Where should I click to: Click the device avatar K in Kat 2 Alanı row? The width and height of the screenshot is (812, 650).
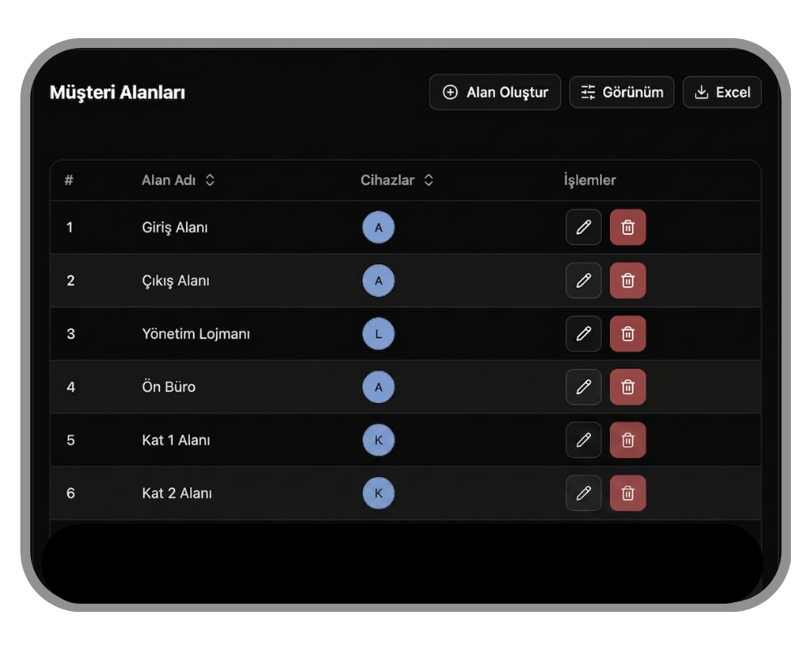pos(378,493)
